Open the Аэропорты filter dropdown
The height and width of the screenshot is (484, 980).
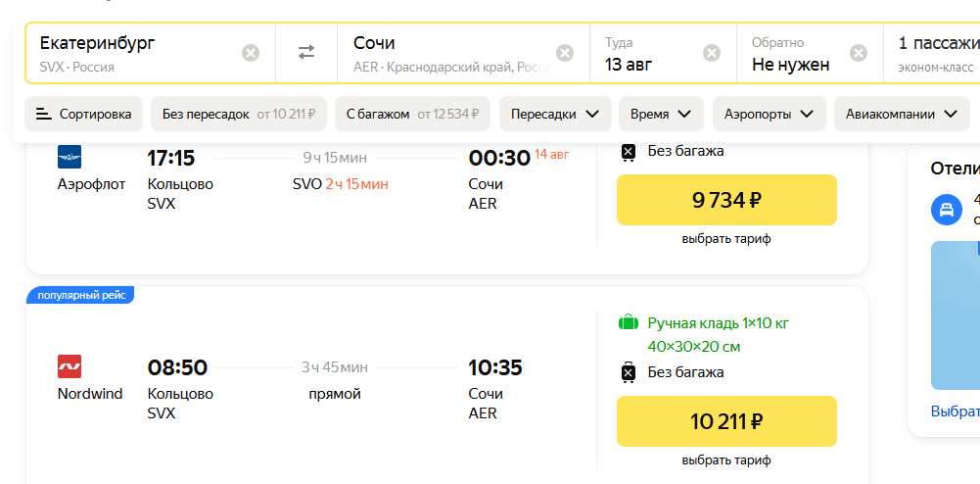click(769, 114)
